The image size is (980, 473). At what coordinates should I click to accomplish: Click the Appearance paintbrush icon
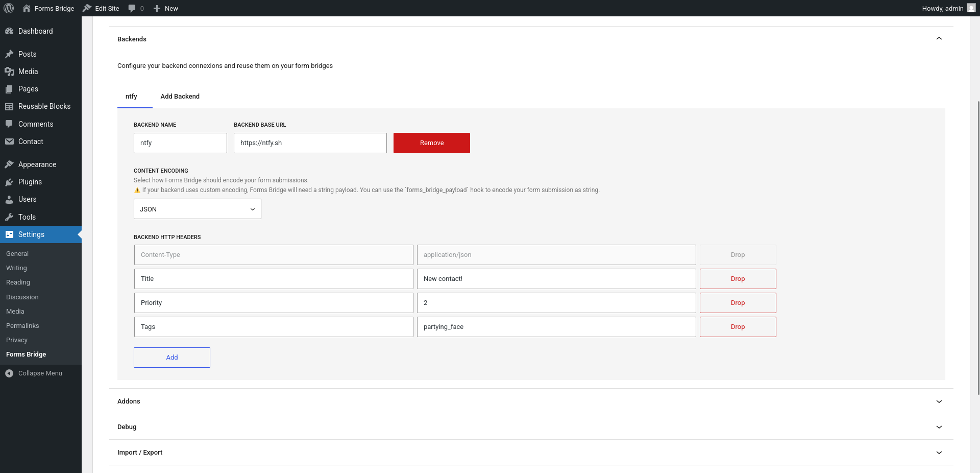pos(9,164)
